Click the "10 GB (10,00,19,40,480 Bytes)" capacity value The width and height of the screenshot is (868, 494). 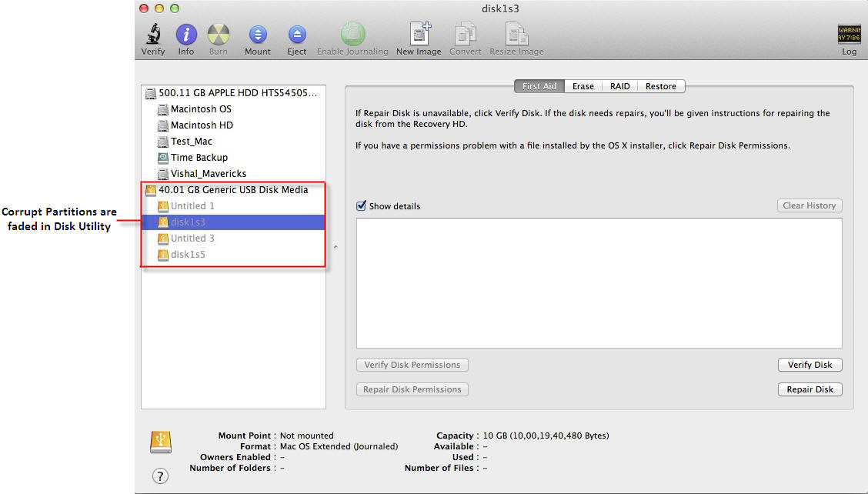tap(546, 436)
